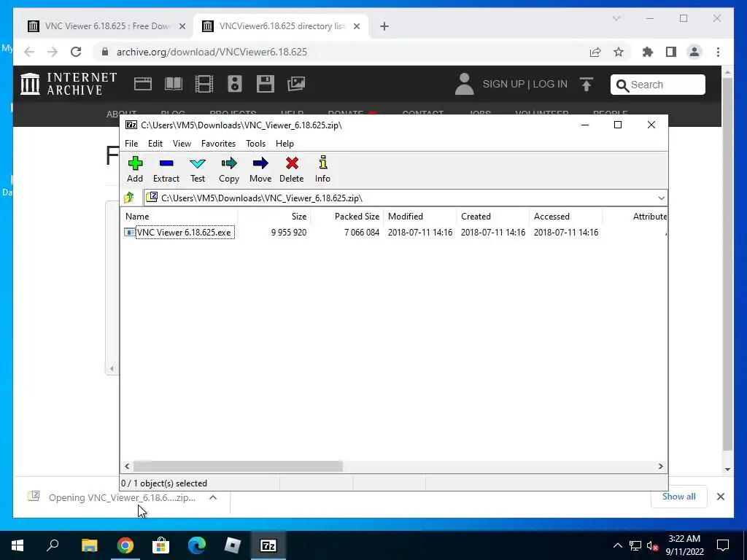Click the 7 066 084 packed size value
Screen dimensions: 747x560
tap(362, 233)
